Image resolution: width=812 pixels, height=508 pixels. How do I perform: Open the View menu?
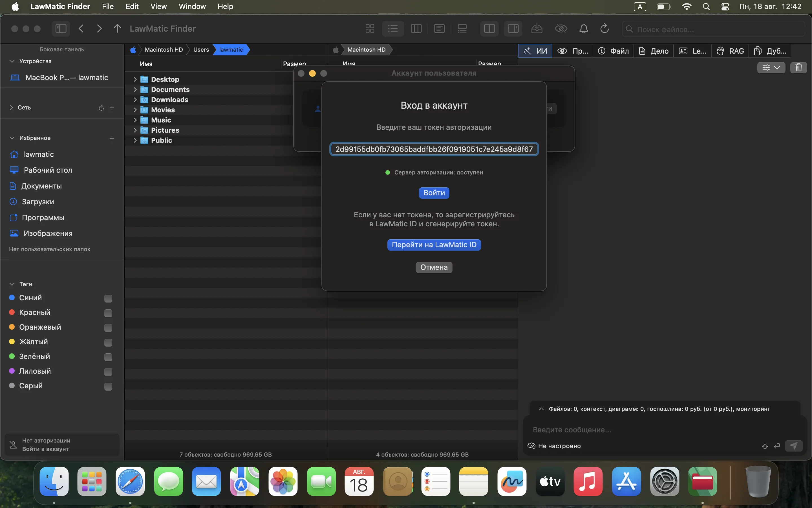(x=158, y=6)
